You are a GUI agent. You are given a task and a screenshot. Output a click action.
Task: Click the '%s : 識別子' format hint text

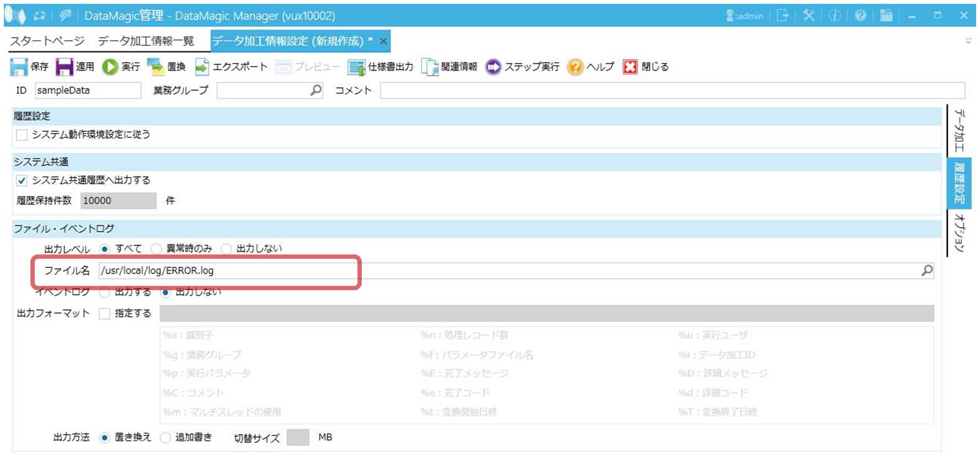click(x=188, y=335)
